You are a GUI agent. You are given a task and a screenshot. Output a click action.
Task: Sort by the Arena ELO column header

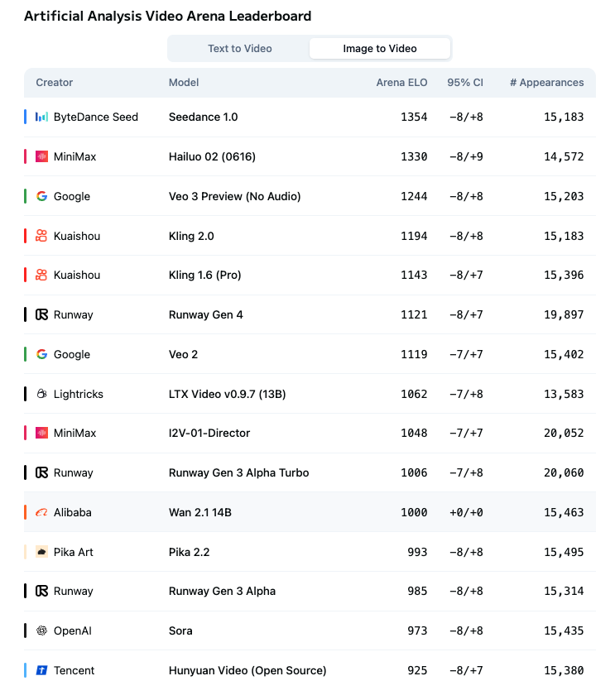[x=401, y=83]
